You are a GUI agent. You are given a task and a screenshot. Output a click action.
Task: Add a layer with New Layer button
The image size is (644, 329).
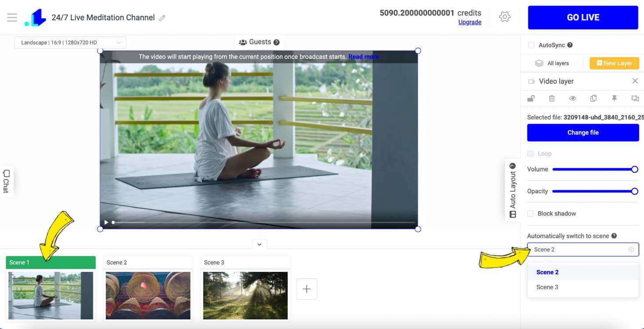[614, 63]
